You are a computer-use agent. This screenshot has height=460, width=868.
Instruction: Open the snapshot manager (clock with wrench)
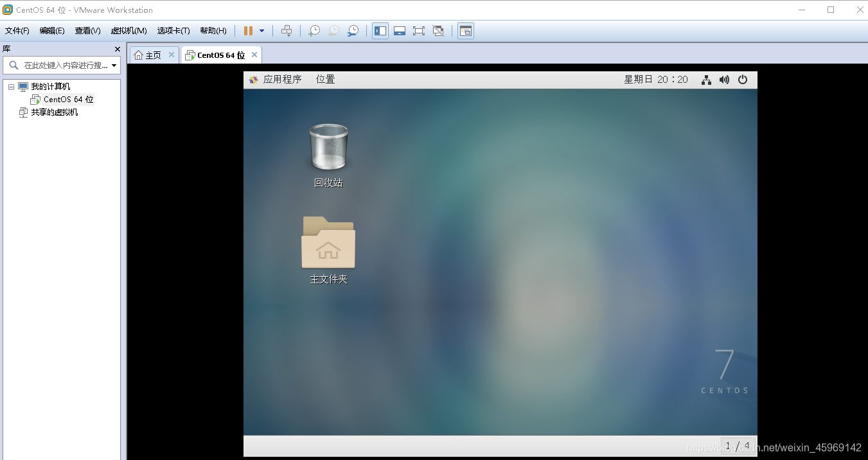tap(353, 31)
